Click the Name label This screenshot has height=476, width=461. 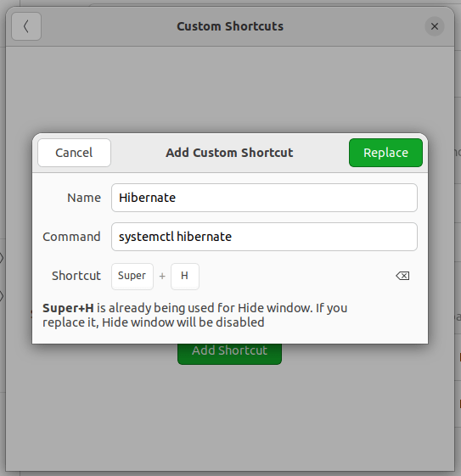[x=84, y=198]
